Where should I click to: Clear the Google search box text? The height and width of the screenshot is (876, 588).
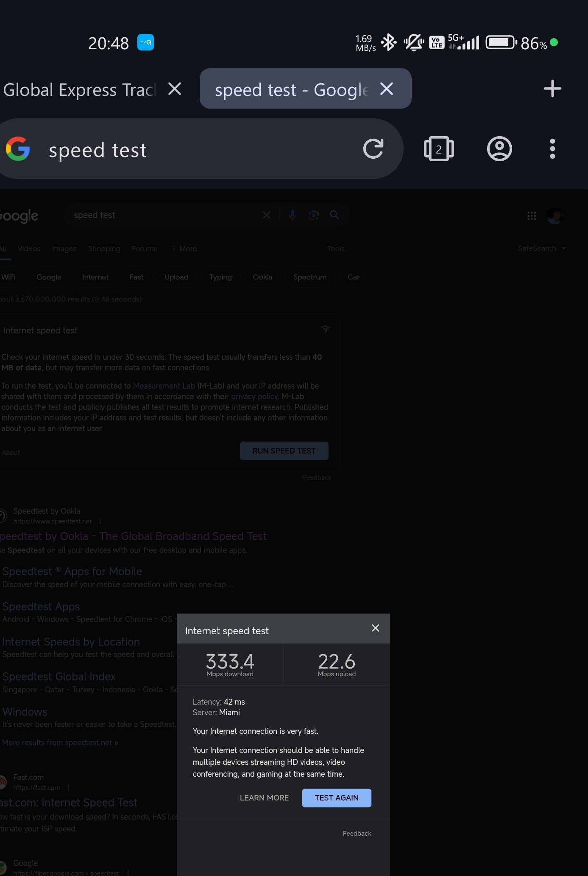(x=267, y=215)
